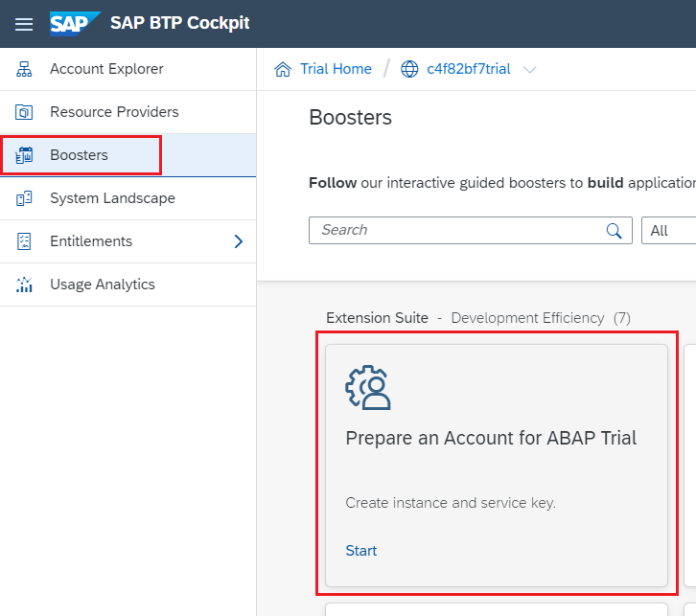Screen dimensions: 696x616
Task: Click into the boosters Search field
Action: (471, 230)
